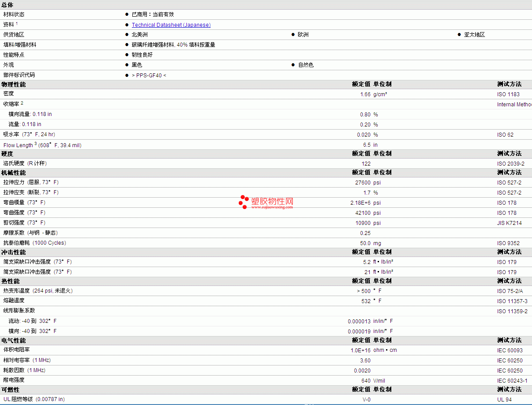Open the Technical Datasheet (Japanese) link
The width and height of the screenshot is (532, 405).
171,25
